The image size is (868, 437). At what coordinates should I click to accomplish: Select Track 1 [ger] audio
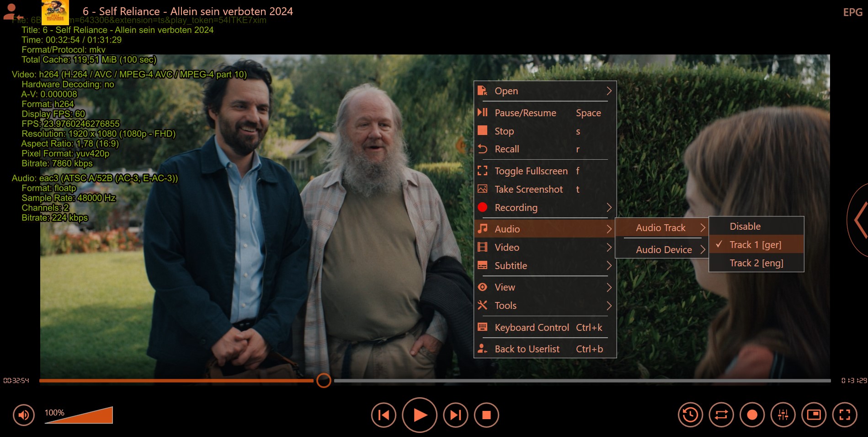[756, 245]
